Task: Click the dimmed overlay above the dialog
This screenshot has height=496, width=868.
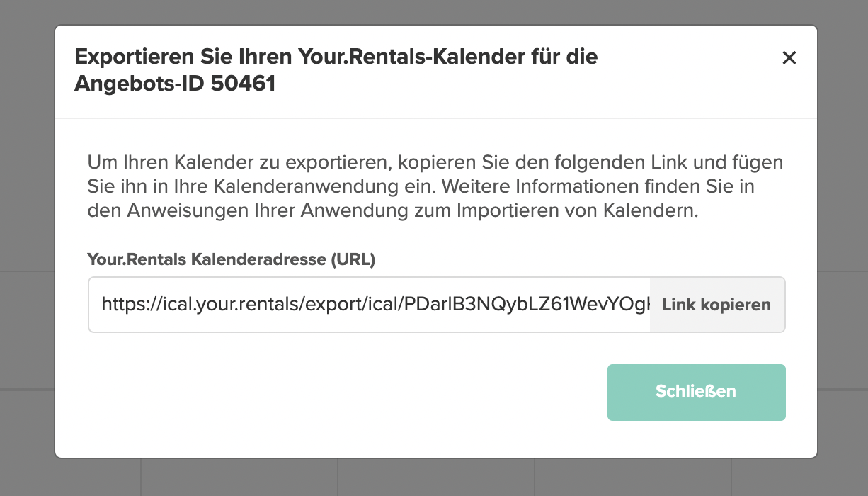Action: pyautogui.click(x=434, y=12)
